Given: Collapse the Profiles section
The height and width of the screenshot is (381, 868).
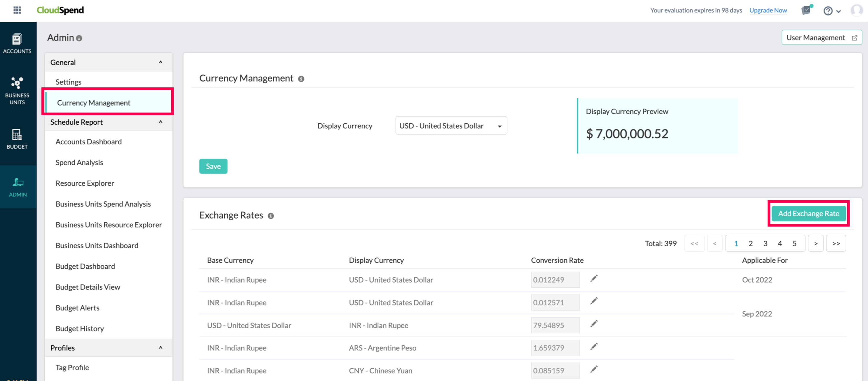Looking at the screenshot, I should tap(160, 348).
